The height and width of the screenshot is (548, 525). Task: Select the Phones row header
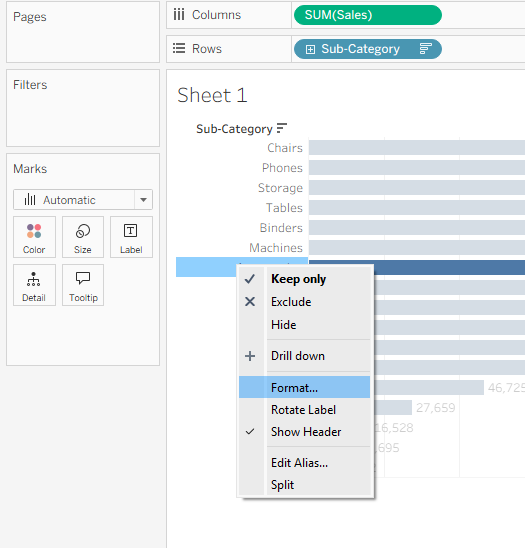pos(282,168)
